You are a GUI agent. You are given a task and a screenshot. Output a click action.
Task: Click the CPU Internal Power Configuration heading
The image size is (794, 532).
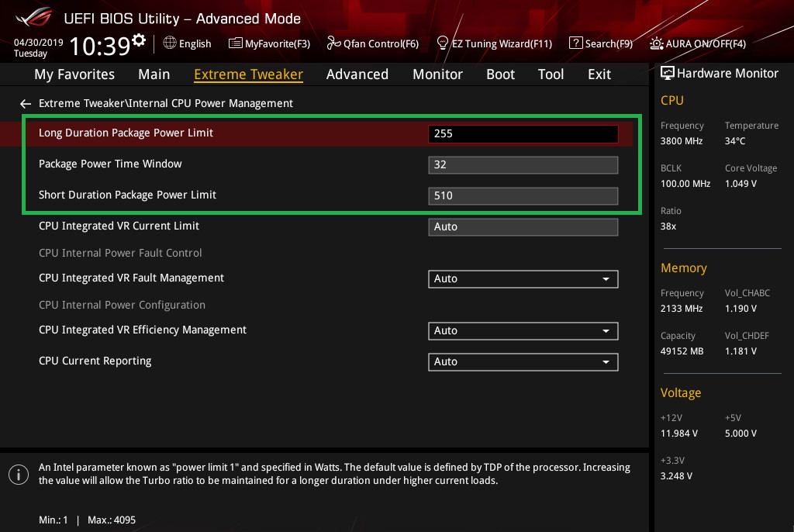coord(122,305)
